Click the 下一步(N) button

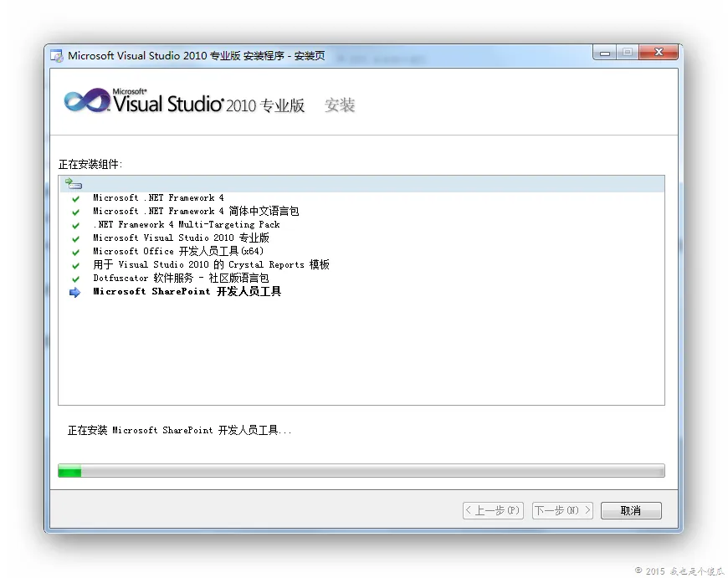click(562, 511)
